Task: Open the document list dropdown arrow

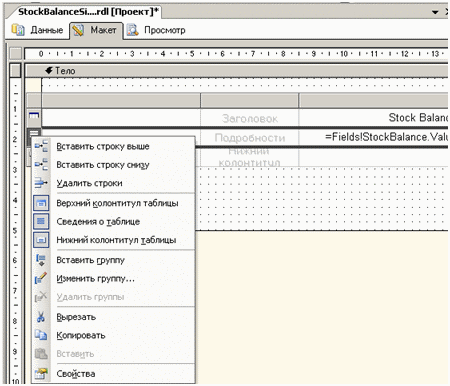Action: (x=435, y=12)
